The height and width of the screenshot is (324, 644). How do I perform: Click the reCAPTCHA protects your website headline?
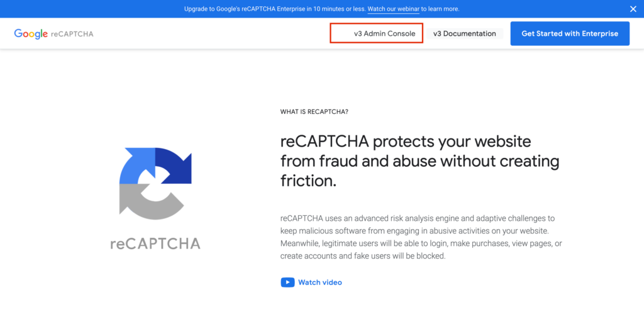tap(419, 161)
